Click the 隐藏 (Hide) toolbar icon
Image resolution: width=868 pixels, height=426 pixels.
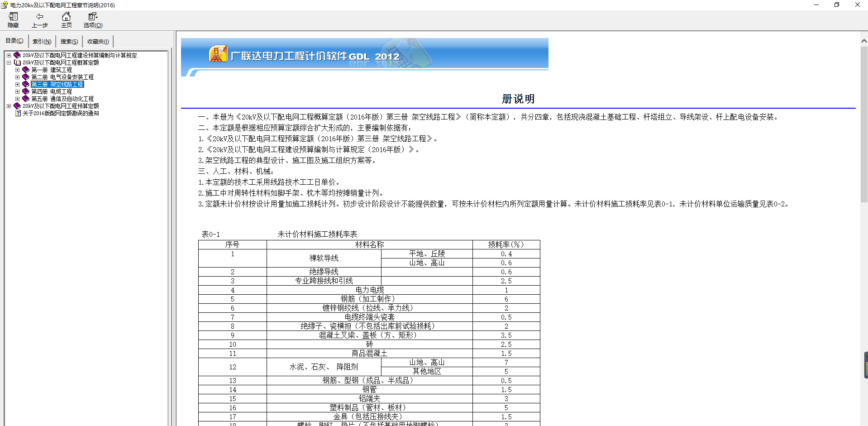point(13,17)
